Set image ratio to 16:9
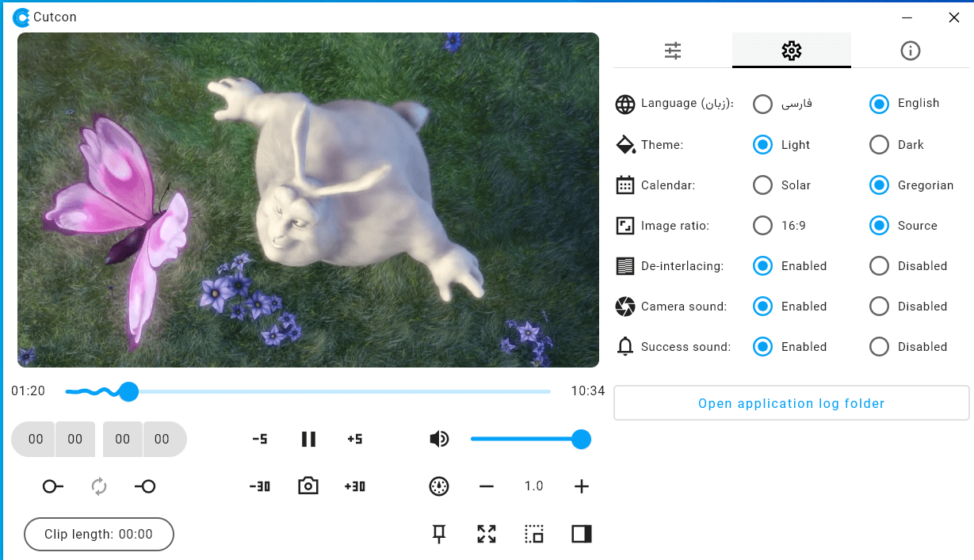Viewport: 974px width, 560px height. (x=762, y=226)
